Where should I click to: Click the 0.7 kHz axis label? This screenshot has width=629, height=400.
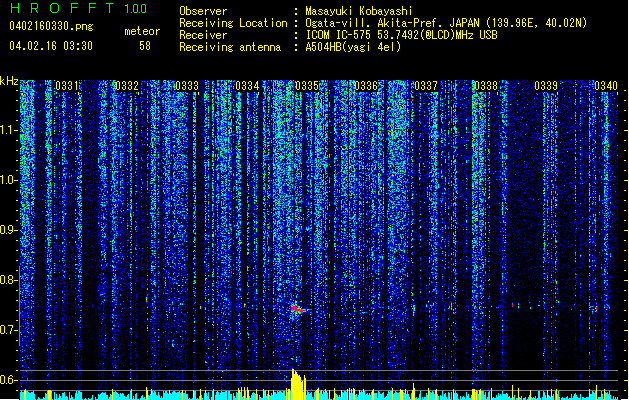point(9,330)
